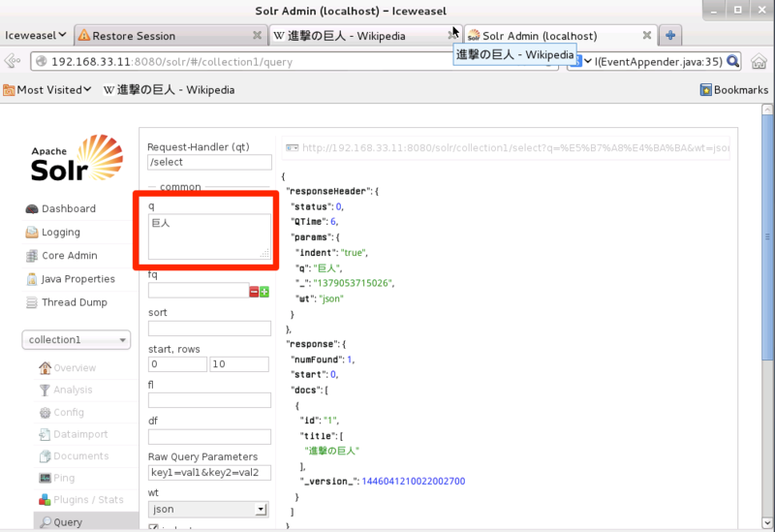The height and width of the screenshot is (532, 775).
Task: Open Java Properties
Action: click(x=78, y=279)
